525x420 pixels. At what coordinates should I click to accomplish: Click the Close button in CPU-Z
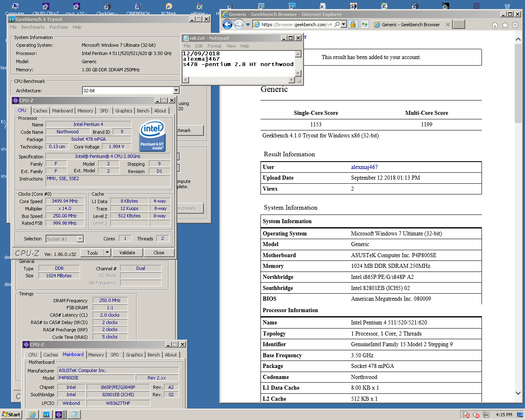point(159,253)
